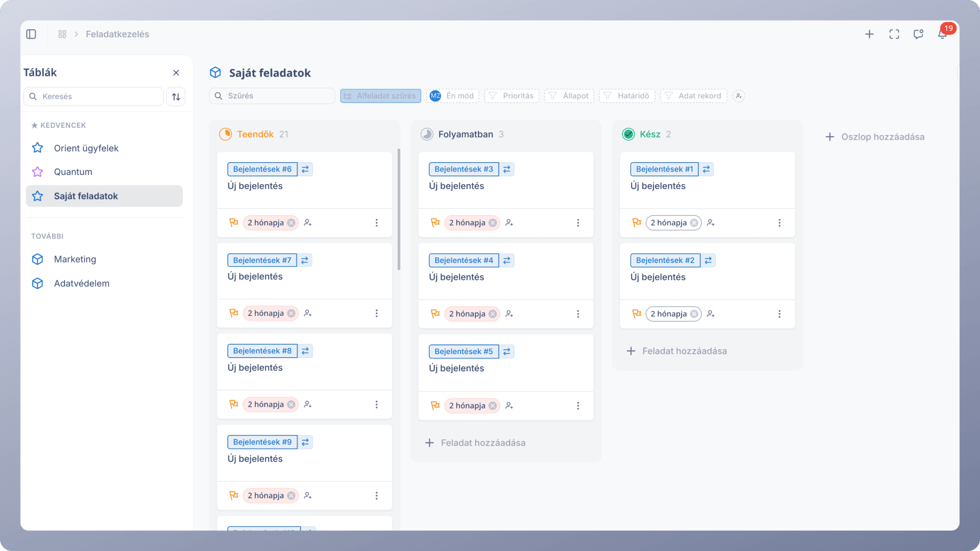Viewport: 980px width, 551px height.
Task: Open Bejelentések #3 record tag
Action: point(464,169)
